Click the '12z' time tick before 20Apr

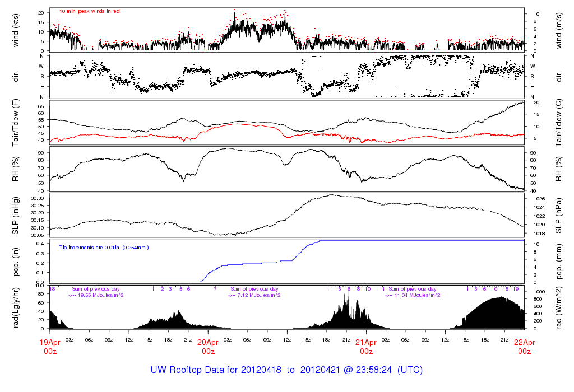coord(129,340)
